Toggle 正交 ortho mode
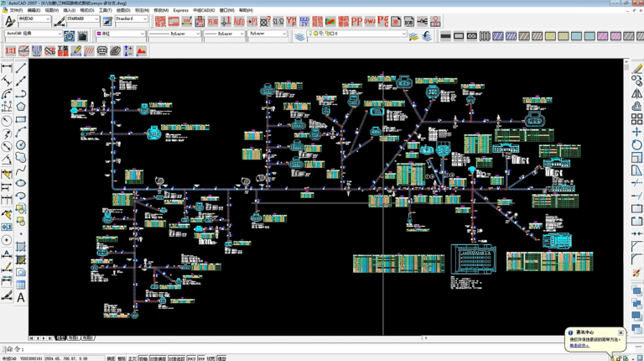Screen dimensions: 644x361 click(x=132, y=358)
